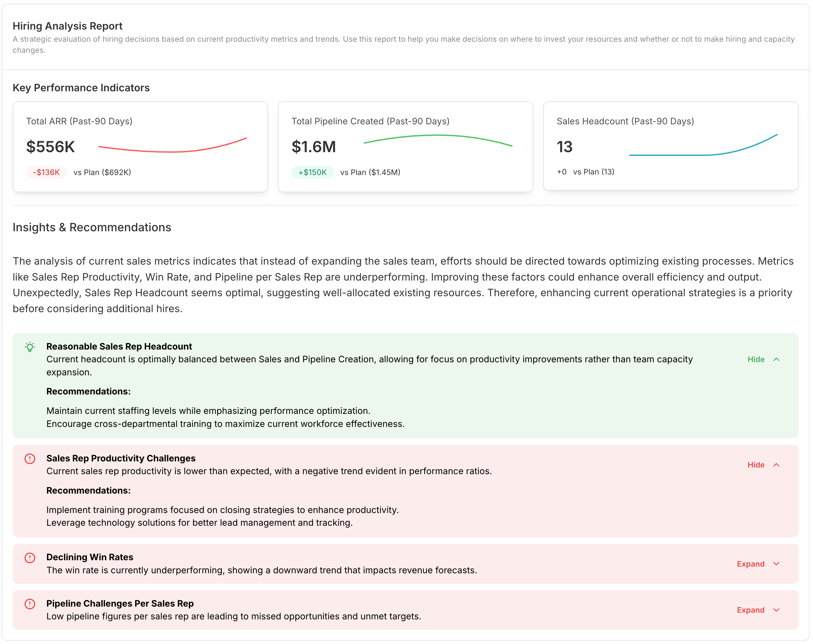Click the $556K Total ARR value
The height and width of the screenshot is (644, 813).
[x=50, y=147]
